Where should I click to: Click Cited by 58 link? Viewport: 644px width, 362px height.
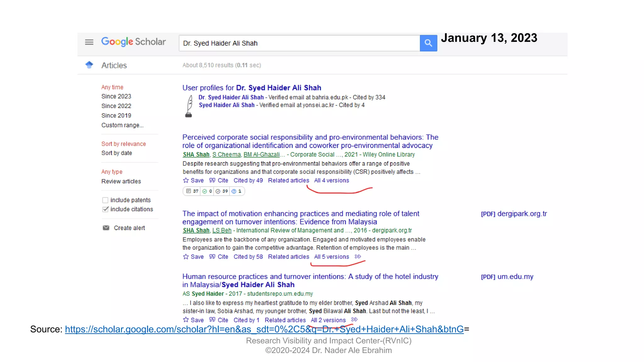(x=248, y=257)
